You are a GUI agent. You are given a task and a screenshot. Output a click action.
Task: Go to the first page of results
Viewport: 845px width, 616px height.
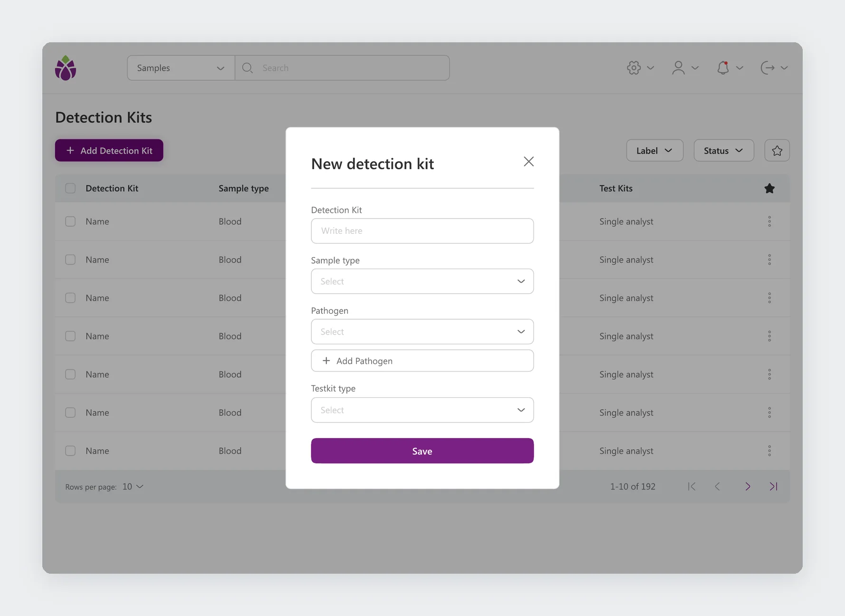(692, 487)
